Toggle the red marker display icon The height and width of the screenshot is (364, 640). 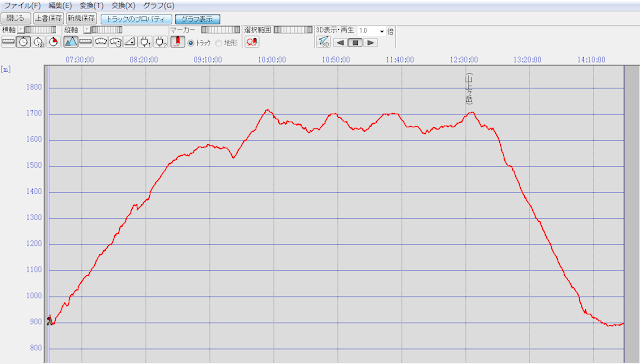click(x=178, y=42)
